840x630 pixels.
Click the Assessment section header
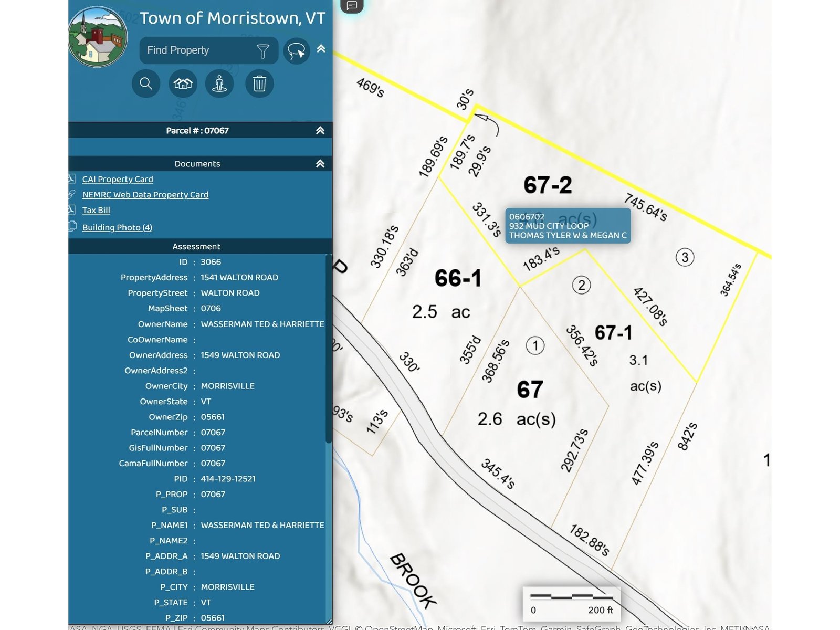coord(197,246)
